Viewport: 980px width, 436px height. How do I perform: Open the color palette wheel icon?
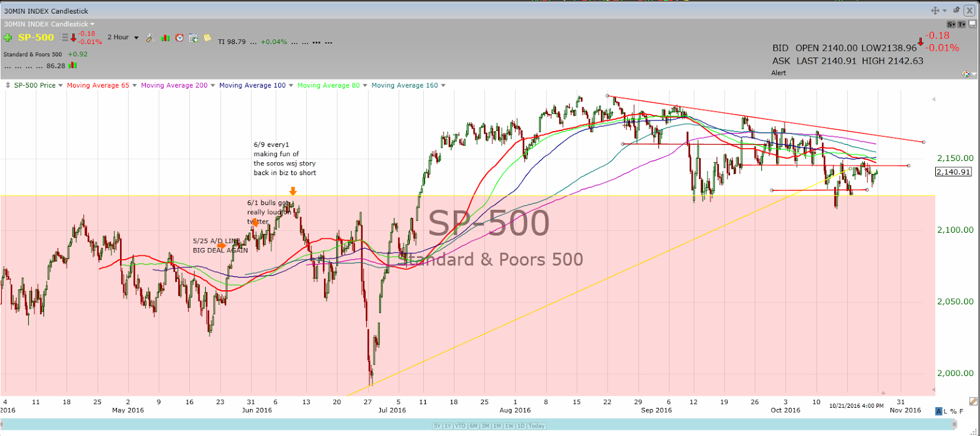click(966, 74)
